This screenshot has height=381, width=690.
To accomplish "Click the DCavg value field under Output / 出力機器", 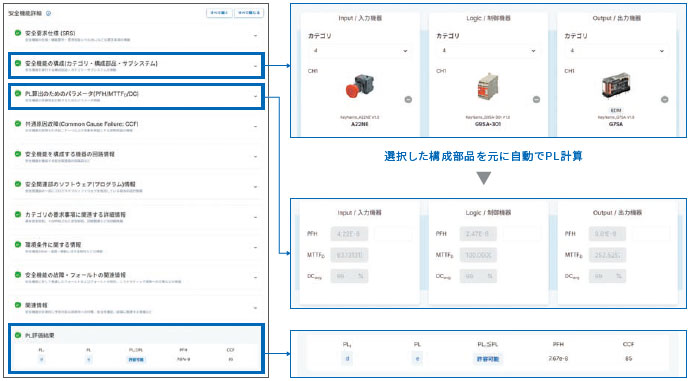I will [607, 276].
